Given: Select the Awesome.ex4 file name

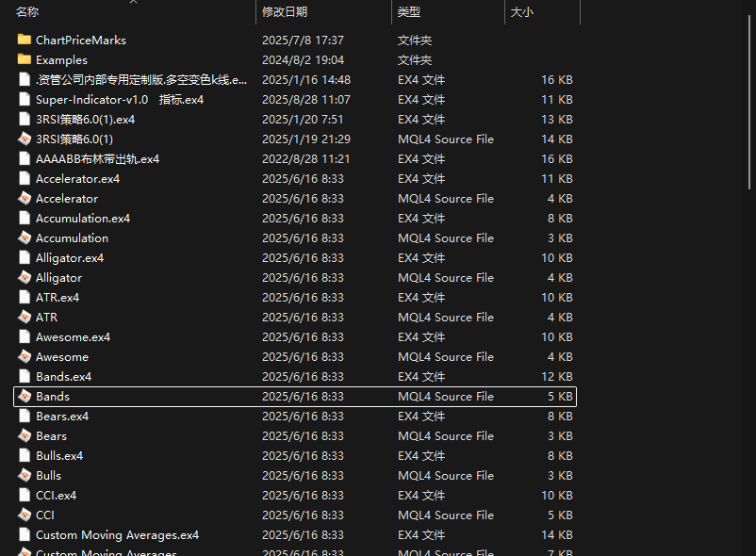Looking at the screenshot, I should click(x=73, y=336).
